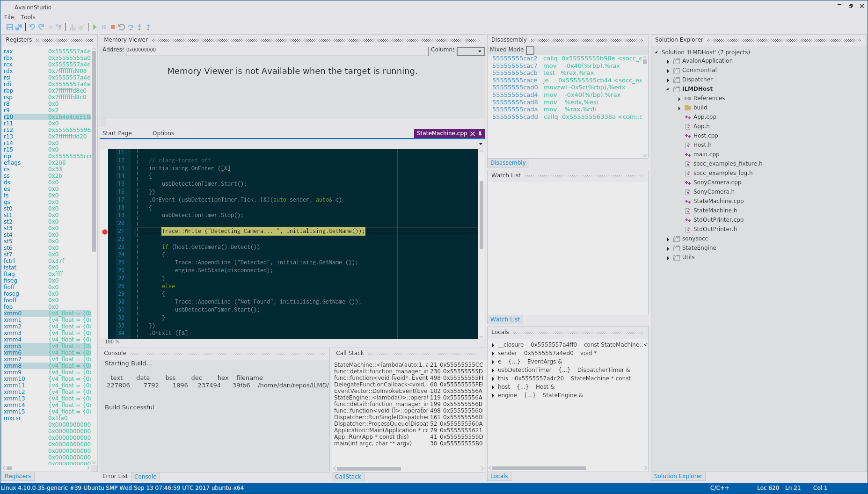Toggle the Mixed Mode checkbox

[530, 50]
